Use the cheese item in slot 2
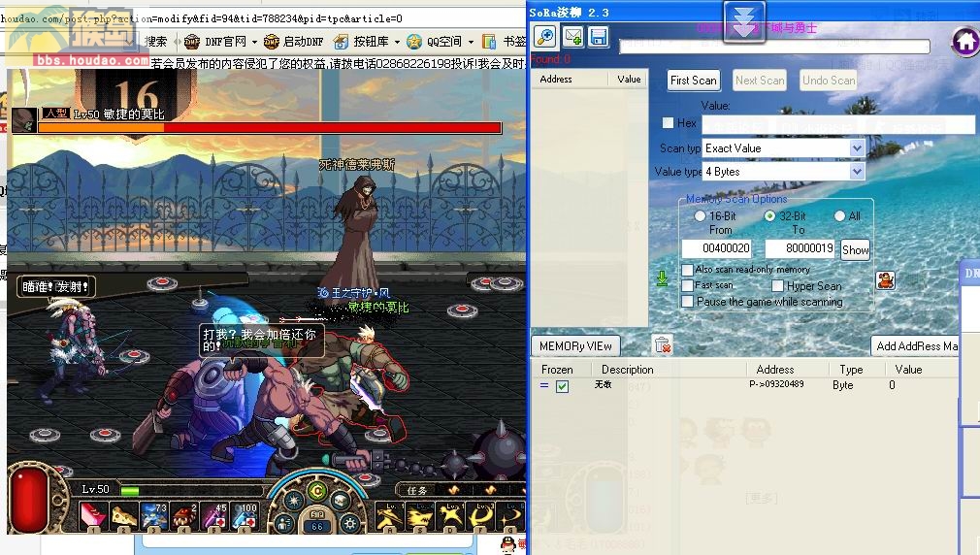 124,517
